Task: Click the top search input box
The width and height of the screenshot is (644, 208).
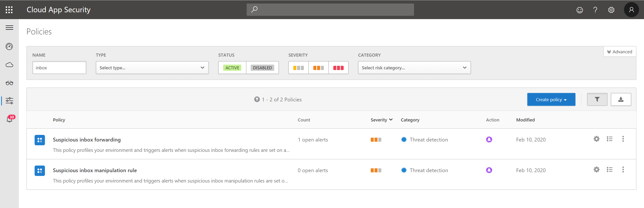Action: (x=330, y=9)
